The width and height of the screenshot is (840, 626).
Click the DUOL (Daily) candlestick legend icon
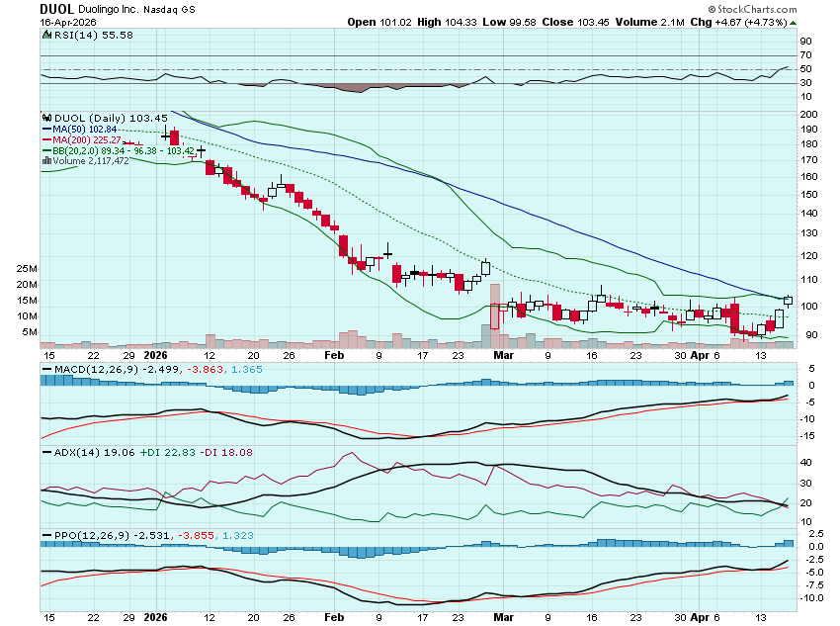tap(45, 118)
